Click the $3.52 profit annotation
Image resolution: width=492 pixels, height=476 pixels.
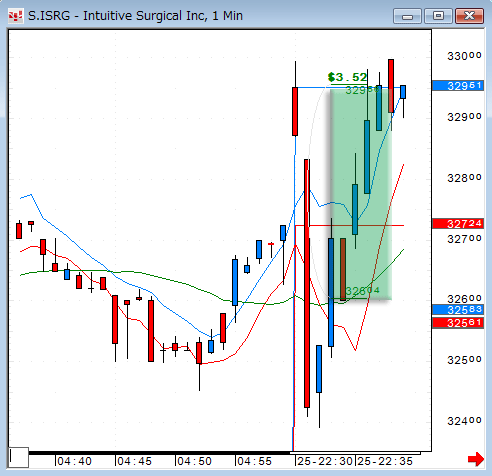pyautogui.click(x=347, y=77)
